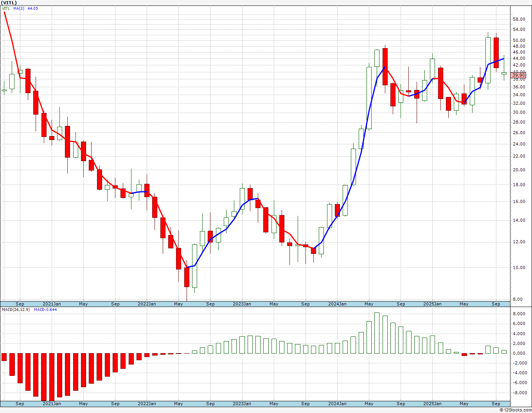
Task: Select the 50.00 price axis label
Action: 519,40
